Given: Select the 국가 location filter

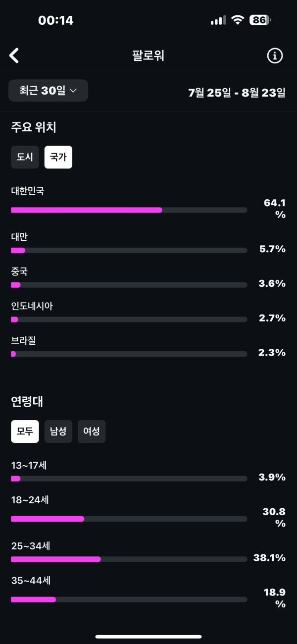Looking at the screenshot, I should pyautogui.click(x=58, y=157).
